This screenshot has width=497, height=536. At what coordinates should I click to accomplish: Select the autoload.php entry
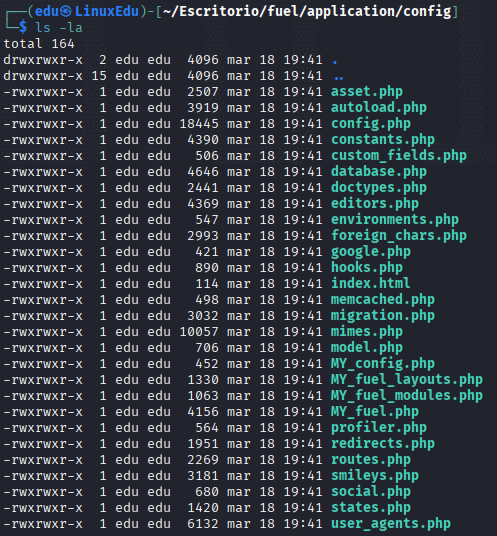379,108
